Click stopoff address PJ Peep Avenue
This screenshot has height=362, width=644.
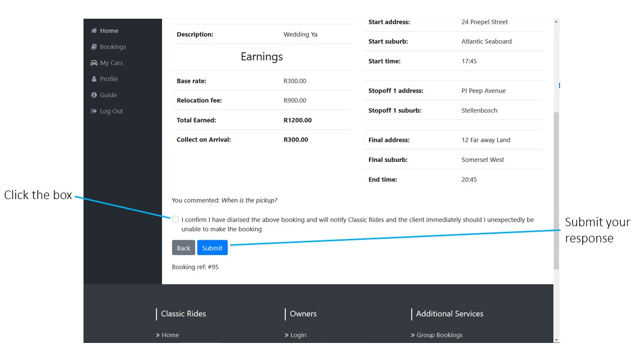(x=484, y=91)
